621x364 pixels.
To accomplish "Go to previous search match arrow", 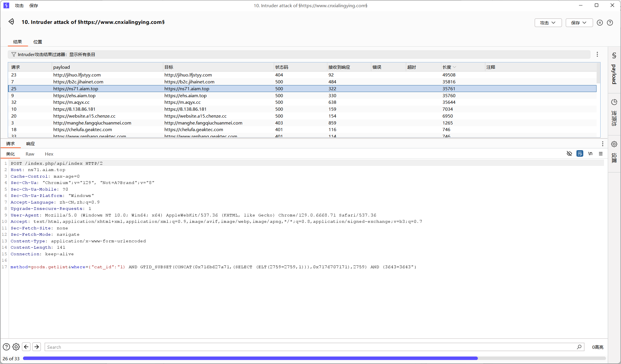I will 26,347.
